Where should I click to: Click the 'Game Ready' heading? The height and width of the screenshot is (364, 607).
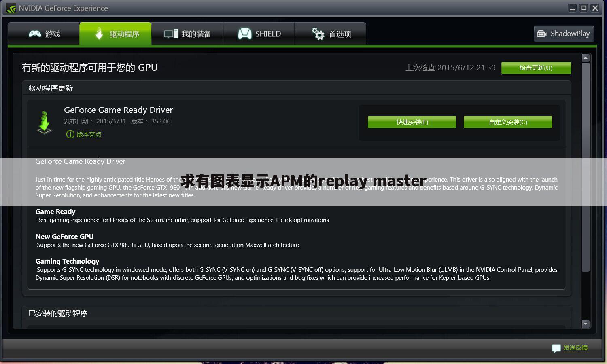pyautogui.click(x=55, y=212)
